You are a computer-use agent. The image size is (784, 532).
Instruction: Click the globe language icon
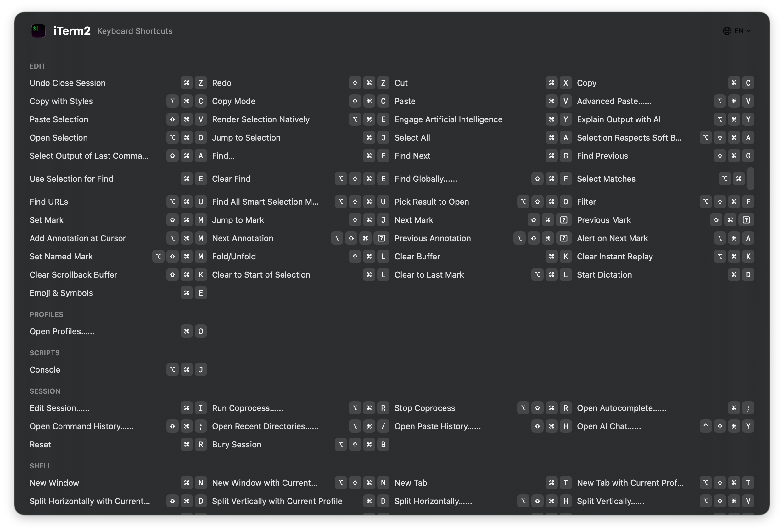727,31
